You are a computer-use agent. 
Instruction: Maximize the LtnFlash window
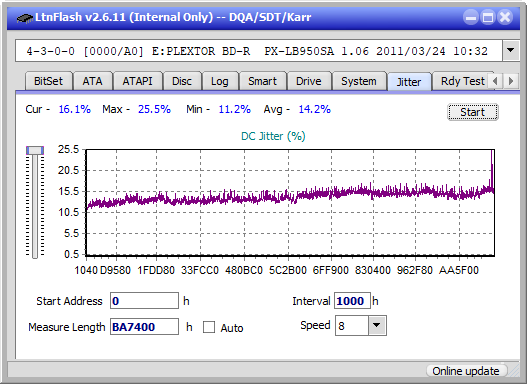(x=488, y=17)
